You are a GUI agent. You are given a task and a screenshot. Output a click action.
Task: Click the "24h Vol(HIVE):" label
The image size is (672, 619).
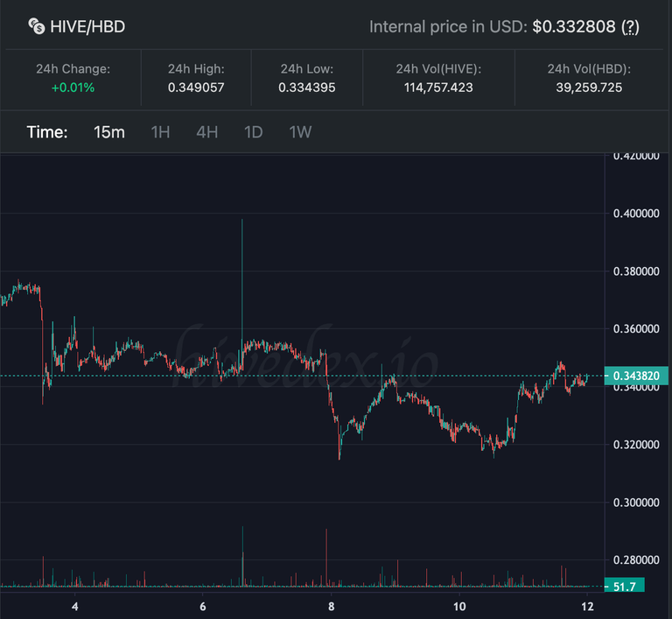(x=438, y=69)
